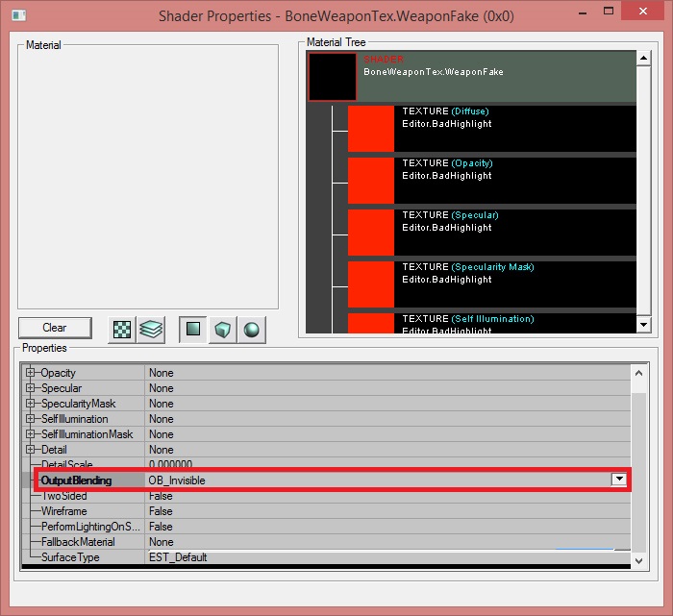Screen dimensions: 673x616
Task: Click the Specularity Mask texture red thumbnail
Action: pyautogui.click(x=371, y=284)
